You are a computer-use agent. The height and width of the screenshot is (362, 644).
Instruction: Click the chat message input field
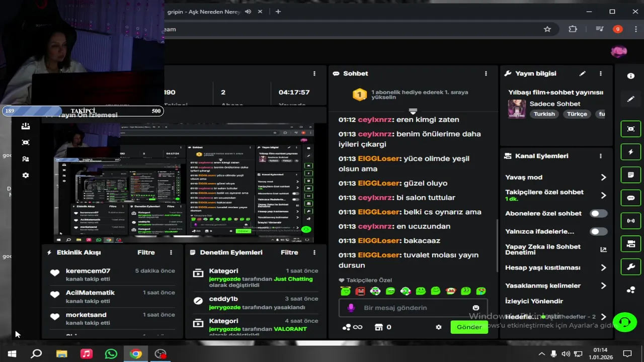[x=413, y=308]
